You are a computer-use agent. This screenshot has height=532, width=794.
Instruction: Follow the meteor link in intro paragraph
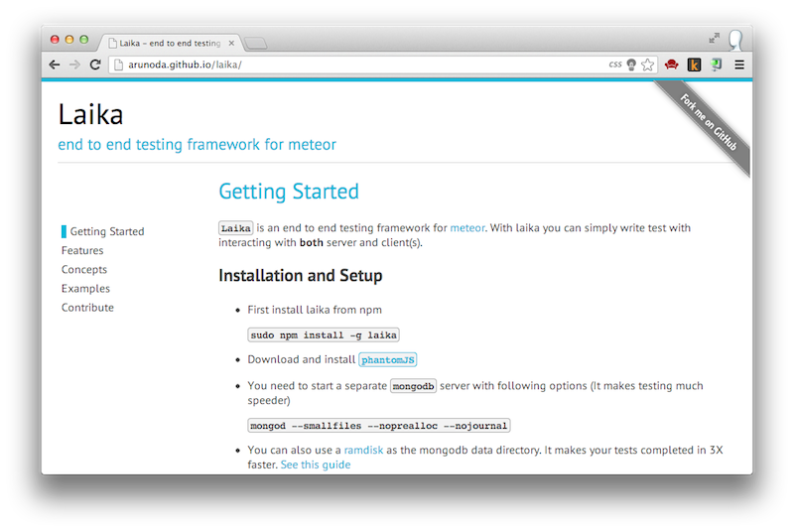pos(467,227)
